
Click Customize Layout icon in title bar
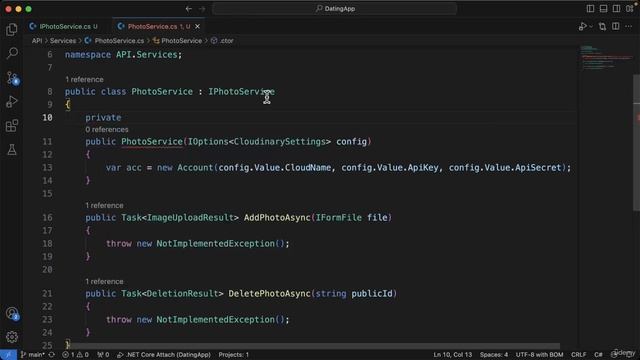coord(630,8)
